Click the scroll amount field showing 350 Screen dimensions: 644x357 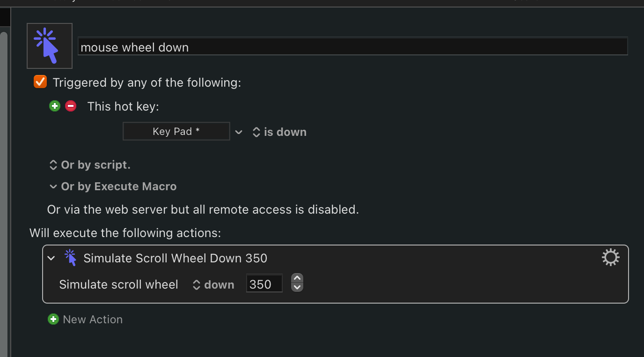264,284
